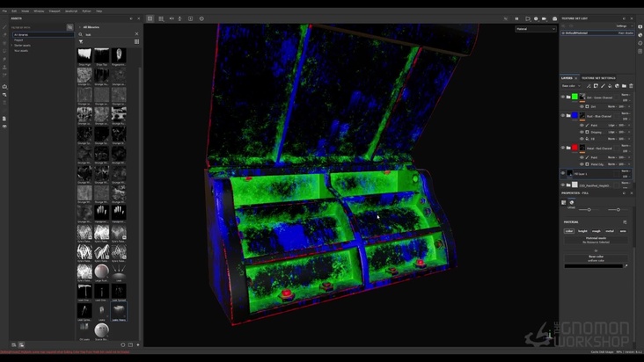This screenshot has height=362, width=644.
Task: Hide the Metal - Red Channel layer group
Action: click(x=563, y=148)
